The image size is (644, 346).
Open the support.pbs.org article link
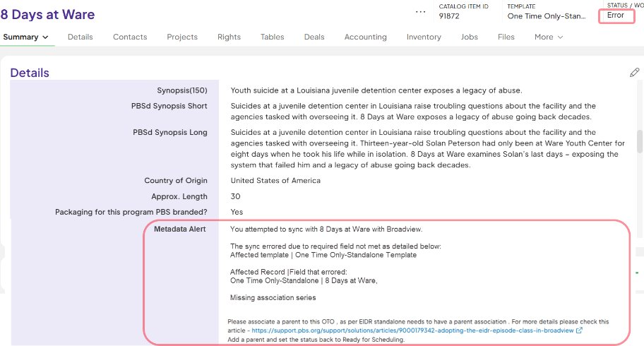(412, 330)
